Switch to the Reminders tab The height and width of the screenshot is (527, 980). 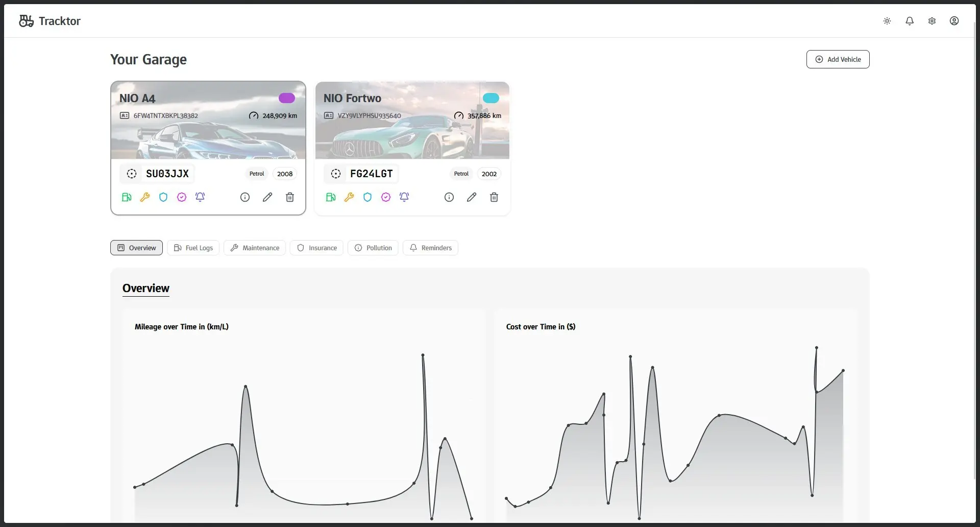pos(430,248)
